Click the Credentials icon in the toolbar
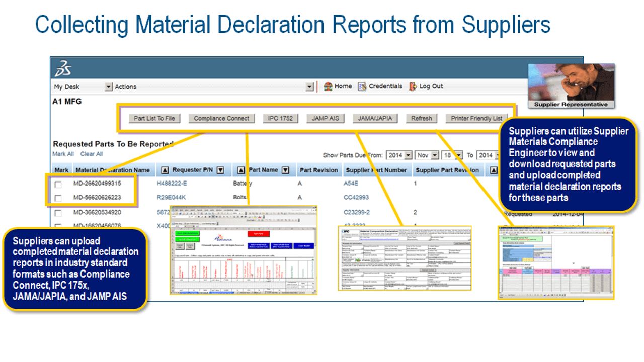Image resolution: width=644 pixels, height=362 pixels. 362,86
